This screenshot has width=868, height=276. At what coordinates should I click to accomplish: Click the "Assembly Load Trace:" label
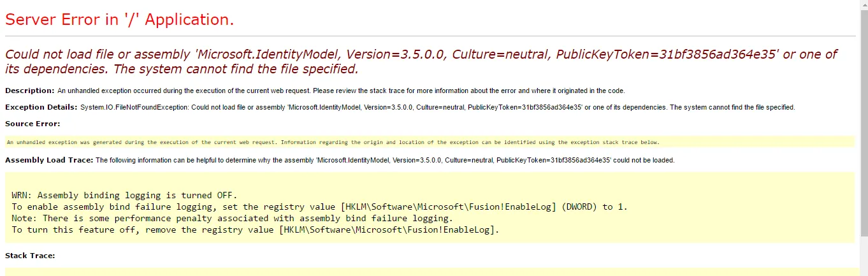[x=49, y=160]
